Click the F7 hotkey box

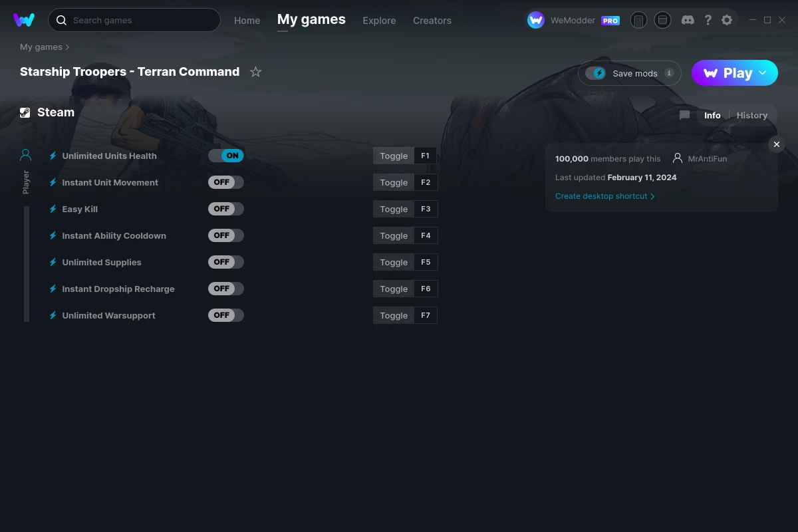coord(426,315)
